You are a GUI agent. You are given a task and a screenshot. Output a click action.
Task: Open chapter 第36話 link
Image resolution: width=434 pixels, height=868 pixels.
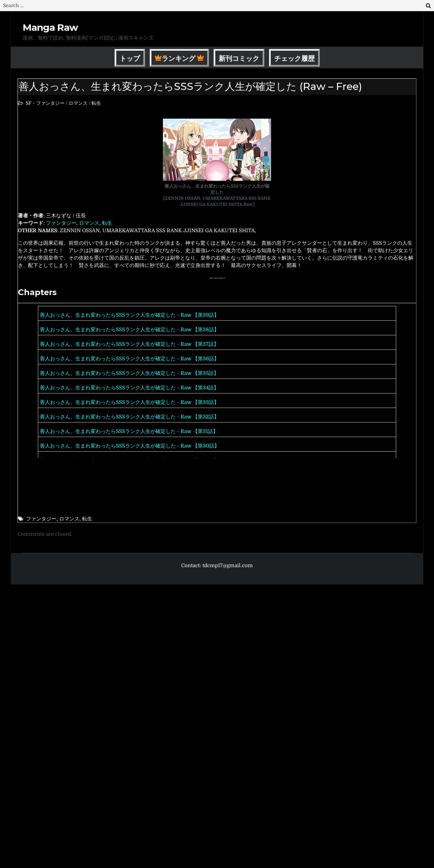click(x=129, y=359)
